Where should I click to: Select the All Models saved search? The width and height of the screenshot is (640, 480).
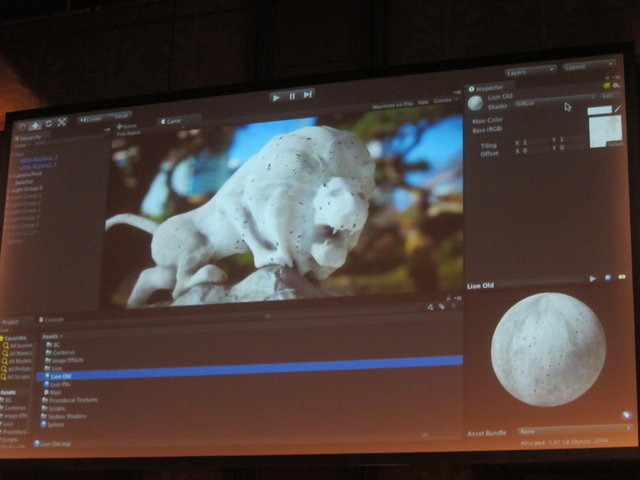(18, 361)
